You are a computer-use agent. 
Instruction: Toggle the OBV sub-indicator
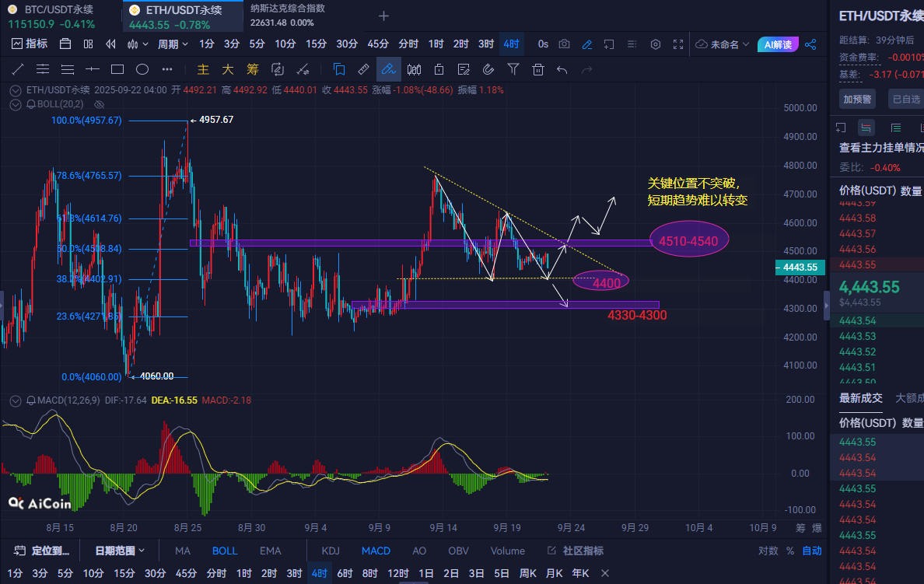[458, 551]
